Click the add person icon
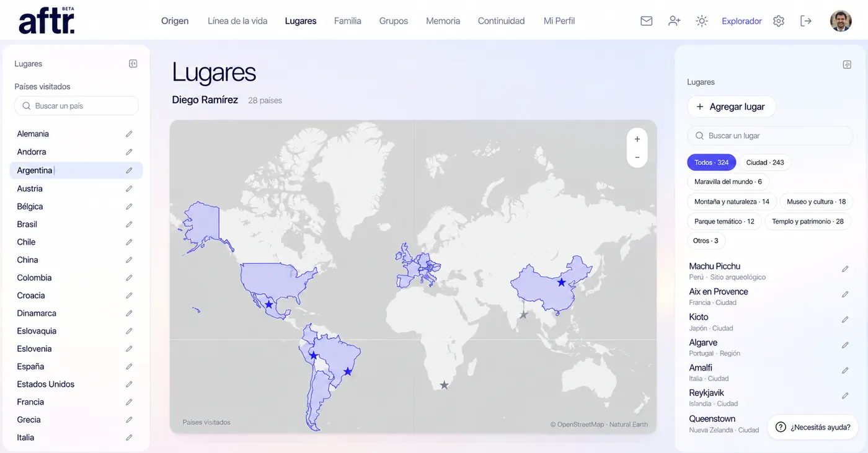 (x=674, y=21)
